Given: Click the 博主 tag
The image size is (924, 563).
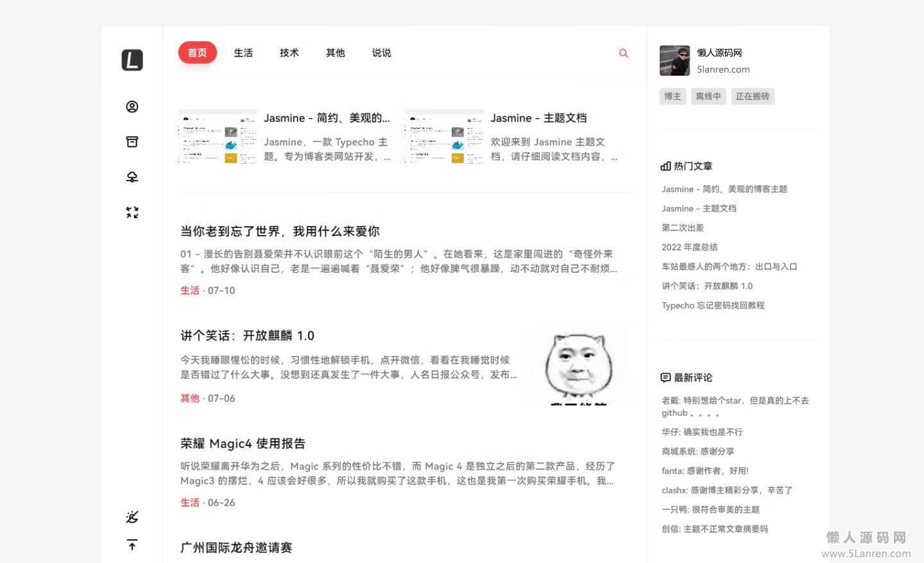Looking at the screenshot, I should click(672, 96).
